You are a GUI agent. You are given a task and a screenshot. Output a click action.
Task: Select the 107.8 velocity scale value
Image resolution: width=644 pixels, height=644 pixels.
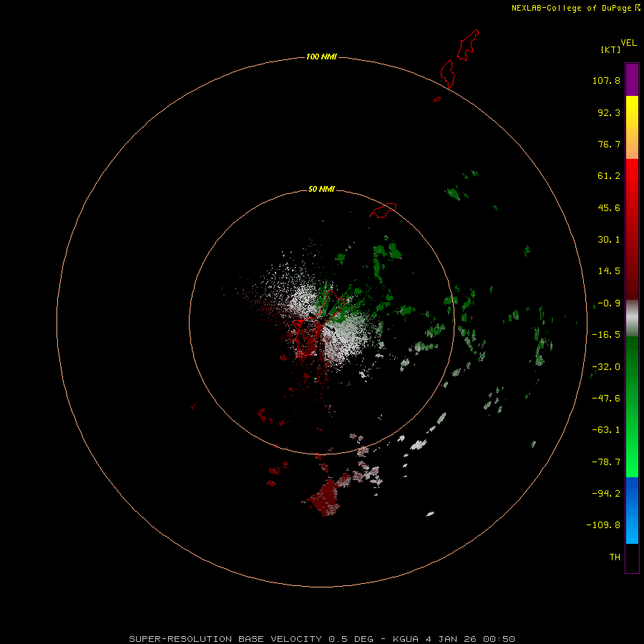[x=606, y=80]
